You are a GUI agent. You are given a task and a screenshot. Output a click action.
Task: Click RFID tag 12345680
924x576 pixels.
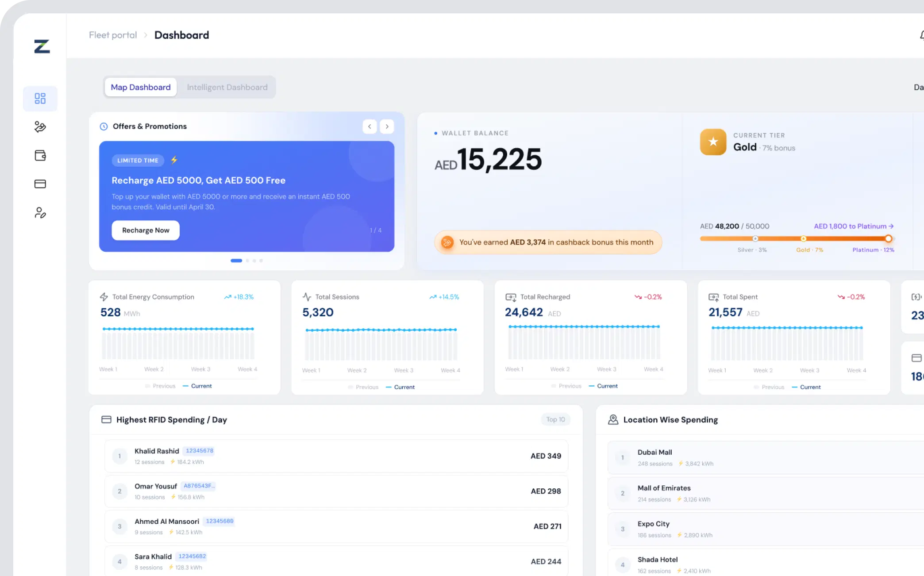pos(219,521)
